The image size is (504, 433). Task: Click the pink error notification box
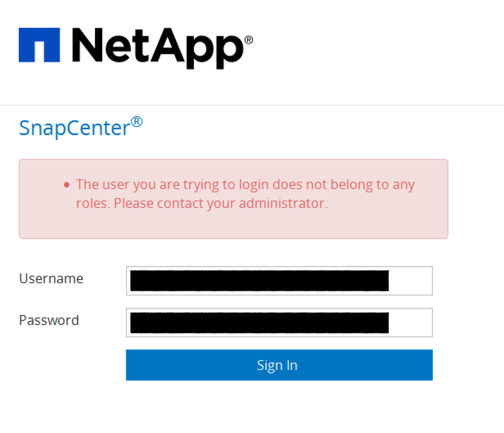click(x=233, y=199)
